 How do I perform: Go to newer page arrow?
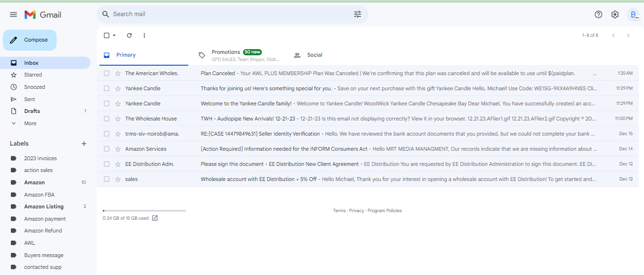click(613, 35)
